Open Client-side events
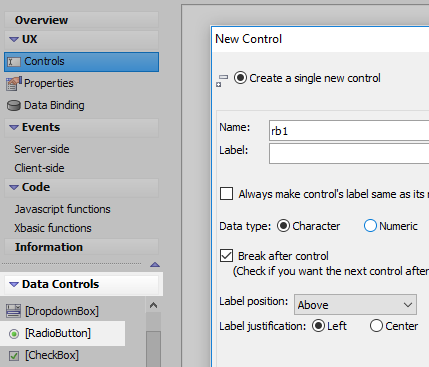Viewport: 429px width, 367px height. click(x=39, y=168)
